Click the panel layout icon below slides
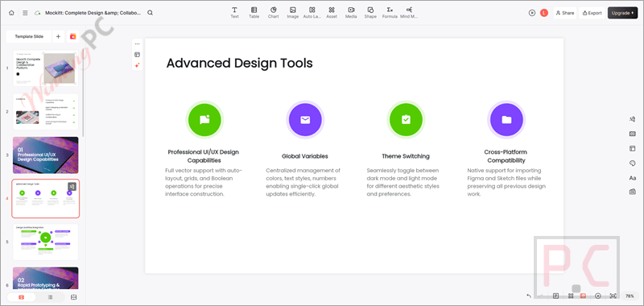This screenshot has height=306, width=644. pyautogui.click(x=74, y=297)
